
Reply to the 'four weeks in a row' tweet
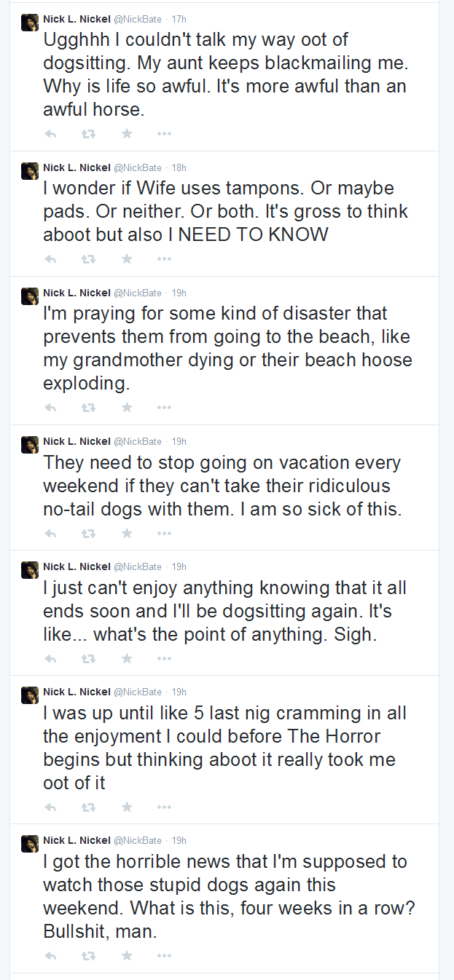click(50, 955)
